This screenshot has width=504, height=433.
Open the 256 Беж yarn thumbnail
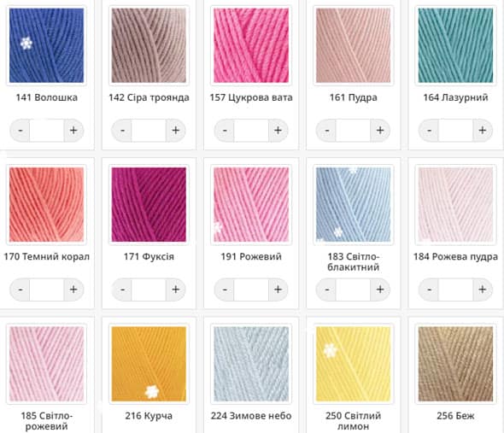(x=455, y=364)
